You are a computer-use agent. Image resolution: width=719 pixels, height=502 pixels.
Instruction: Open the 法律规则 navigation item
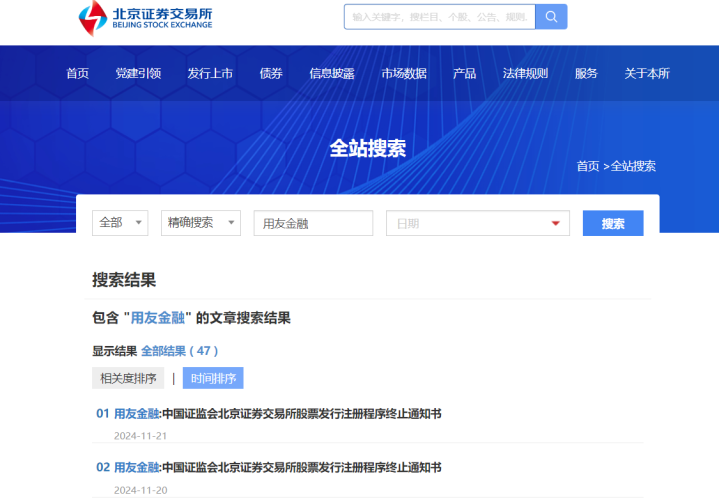[x=525, y=73]
